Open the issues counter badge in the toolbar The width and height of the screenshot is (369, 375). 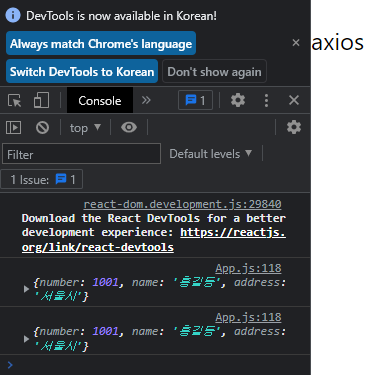(196, 100)
